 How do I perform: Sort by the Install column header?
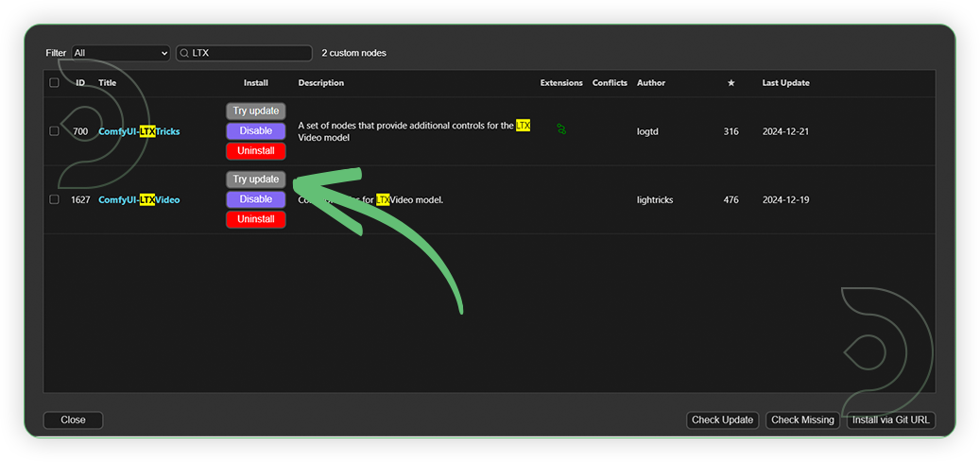255,83
